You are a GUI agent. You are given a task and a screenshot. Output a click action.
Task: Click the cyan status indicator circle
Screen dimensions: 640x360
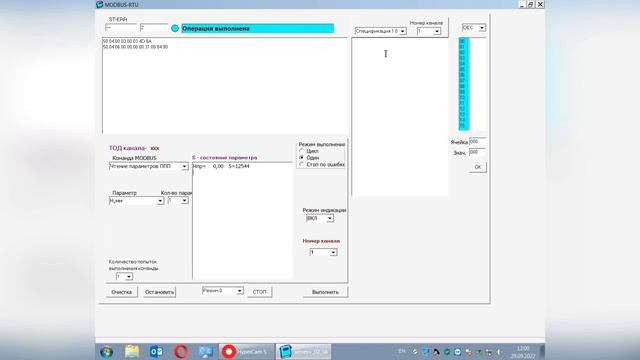point(175,28)
